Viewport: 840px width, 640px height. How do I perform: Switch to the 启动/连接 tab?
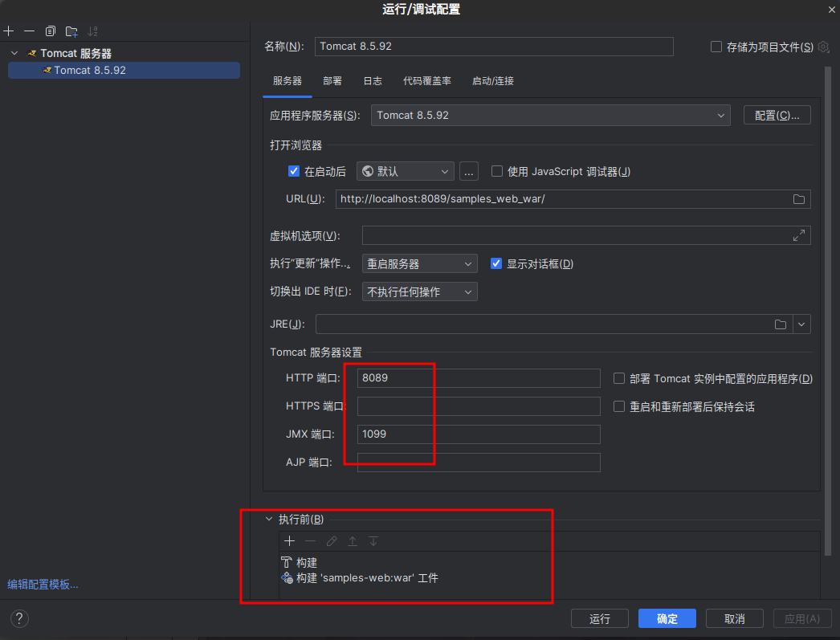[492, 81]
